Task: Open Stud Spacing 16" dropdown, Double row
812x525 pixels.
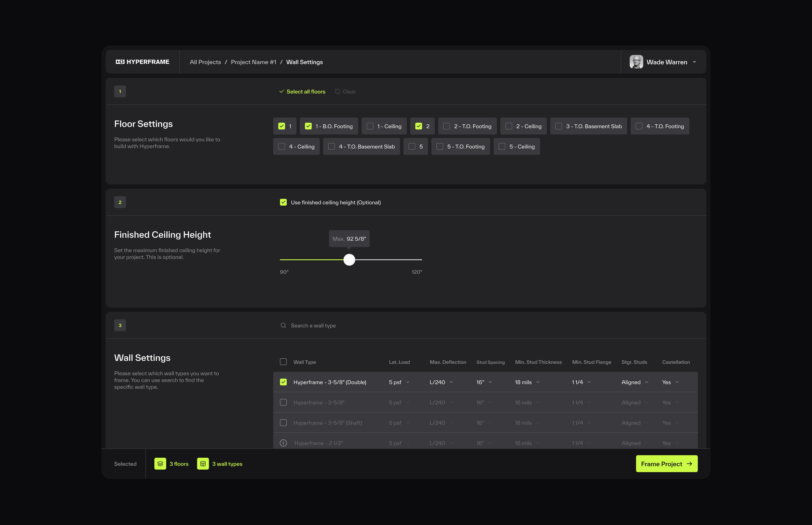Action: click(484, 382)
